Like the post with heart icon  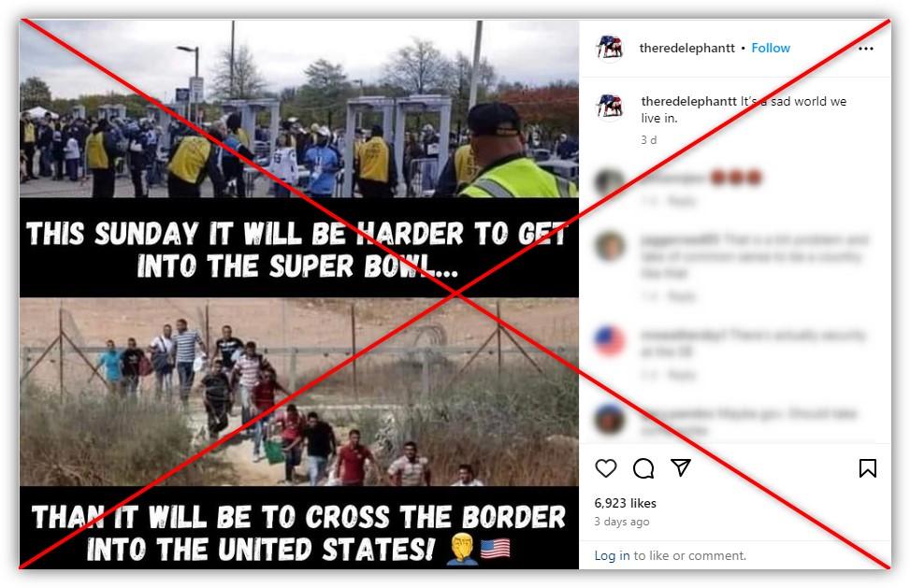pos(606,468)
